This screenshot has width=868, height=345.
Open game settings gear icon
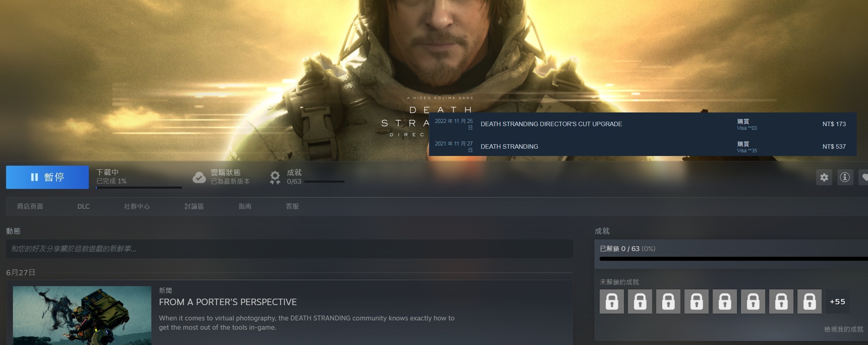pyautogui.click(x=824, y=177)
